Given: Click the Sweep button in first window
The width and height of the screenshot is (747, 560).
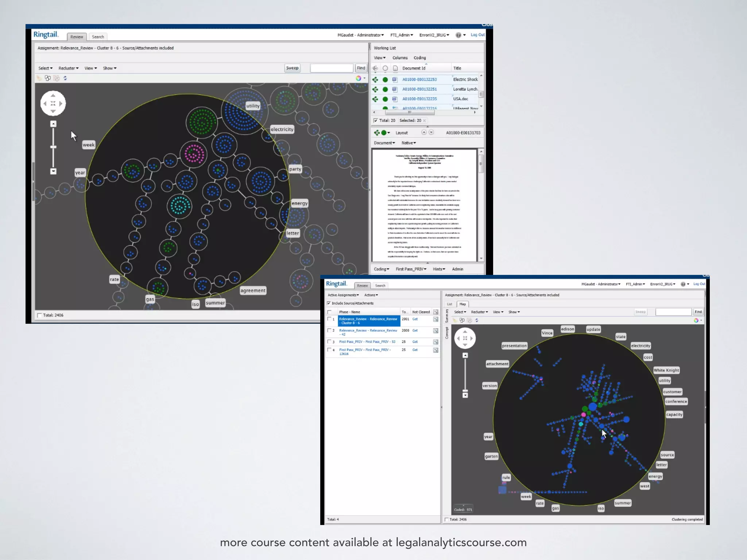Looking at the screenshot, I should [292, 68].
